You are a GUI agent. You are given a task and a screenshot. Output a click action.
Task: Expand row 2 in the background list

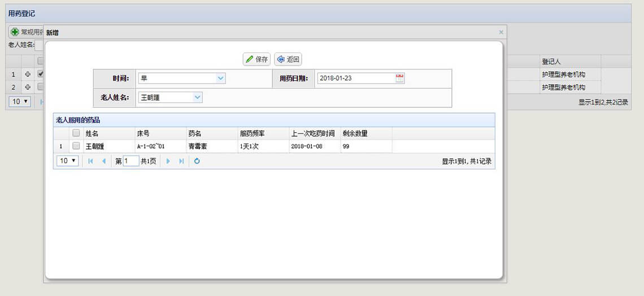[x=28, y=88]
